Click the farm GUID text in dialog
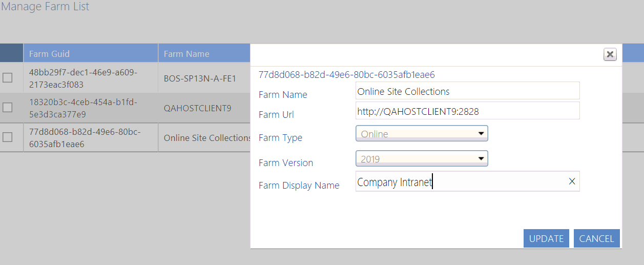The width and height of the screenshot is (644, 265). (x=346, y=75)
